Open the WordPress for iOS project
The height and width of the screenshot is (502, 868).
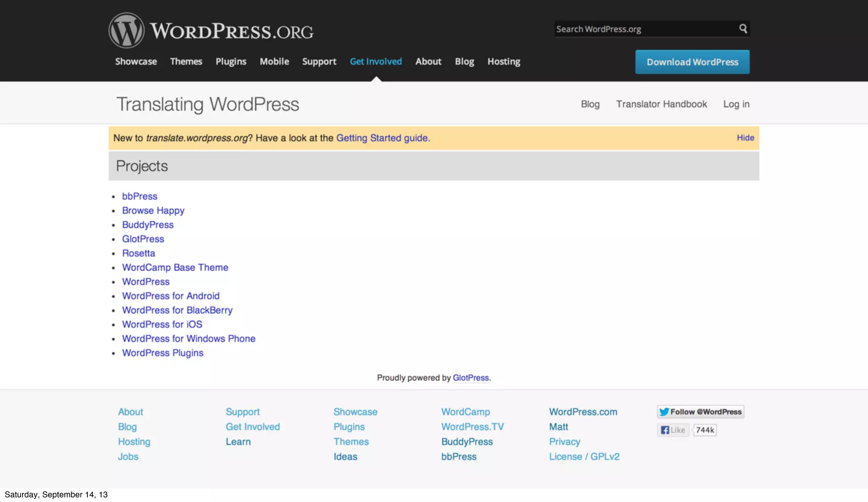[162, 324]
